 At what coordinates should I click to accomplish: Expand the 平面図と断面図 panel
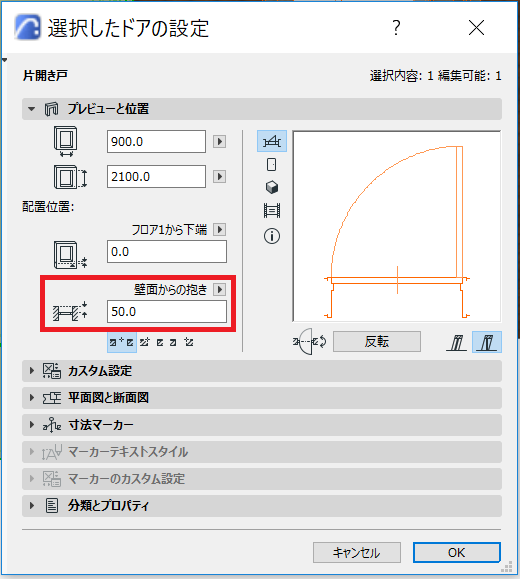point(32,398)
